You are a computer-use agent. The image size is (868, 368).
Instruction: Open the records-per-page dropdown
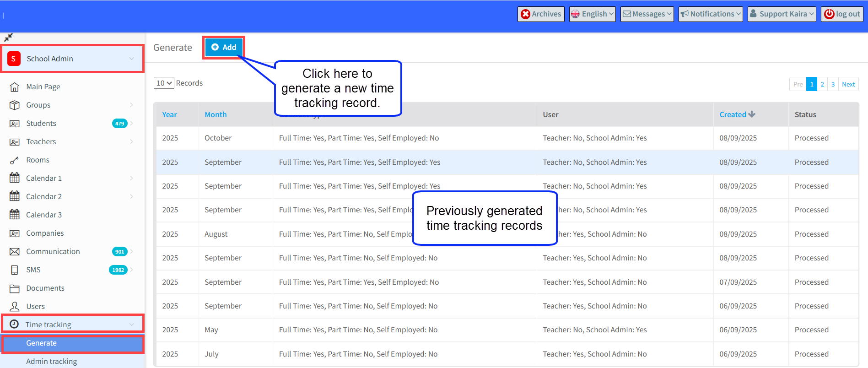coord(164,83)
